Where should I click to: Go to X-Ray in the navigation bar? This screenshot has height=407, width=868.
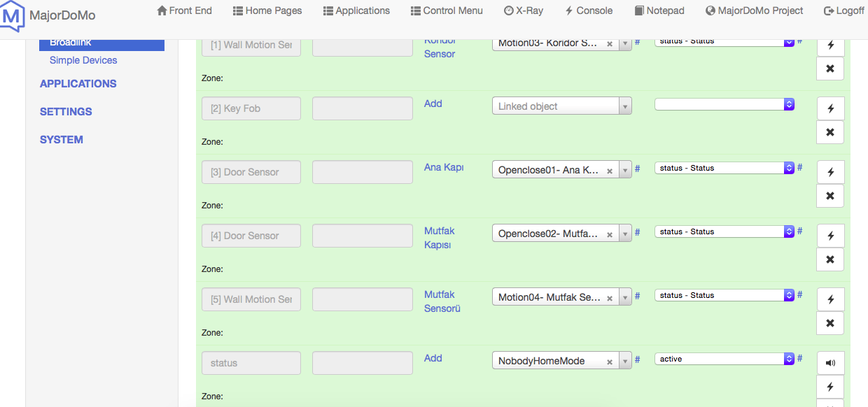point(524,10)
